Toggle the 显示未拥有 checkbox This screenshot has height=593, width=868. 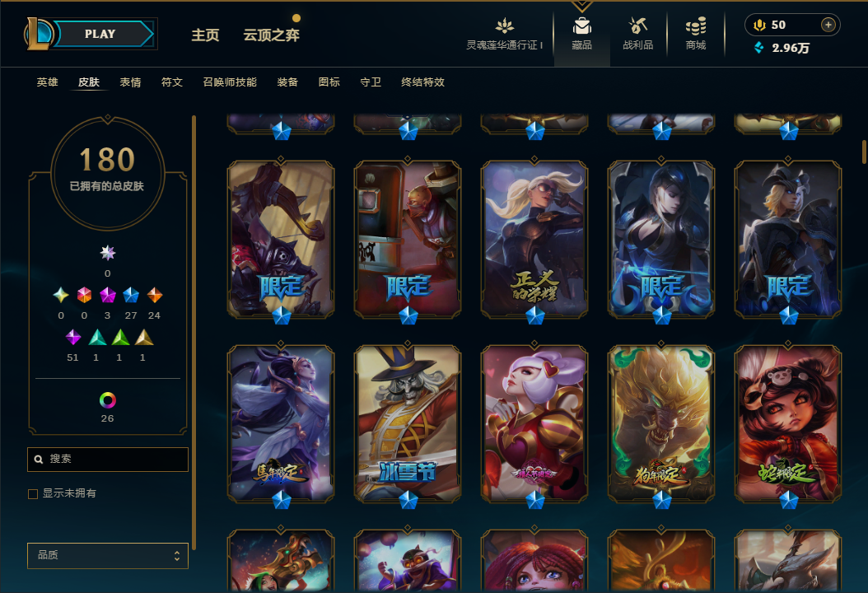[x=33, y=493]
